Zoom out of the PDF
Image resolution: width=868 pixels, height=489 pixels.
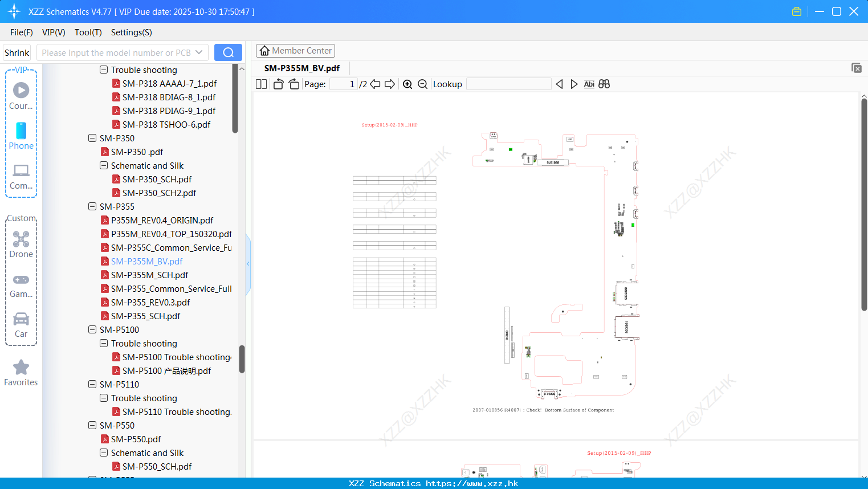point(422,84)
